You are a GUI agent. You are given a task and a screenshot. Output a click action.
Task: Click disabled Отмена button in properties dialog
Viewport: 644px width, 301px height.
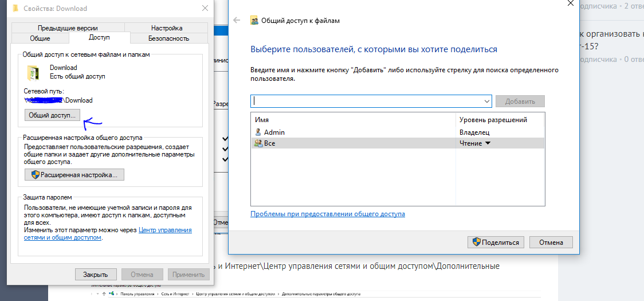(x=142, y=274)
